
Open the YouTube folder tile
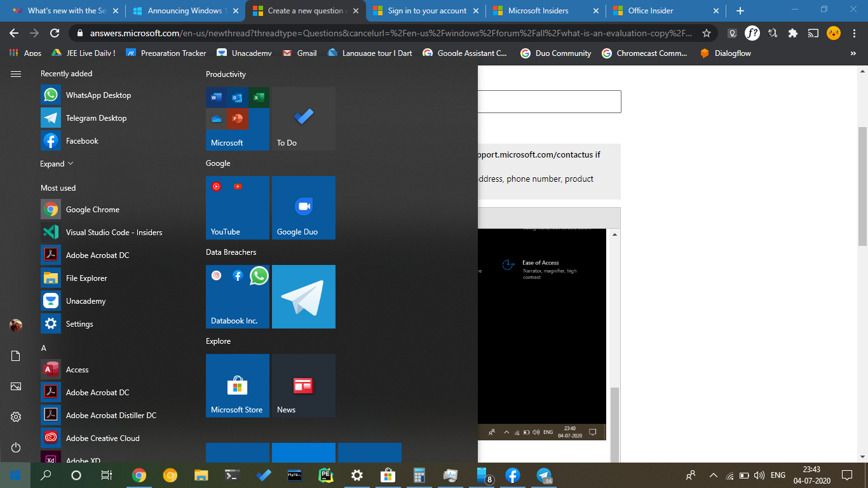click(238, 208)
